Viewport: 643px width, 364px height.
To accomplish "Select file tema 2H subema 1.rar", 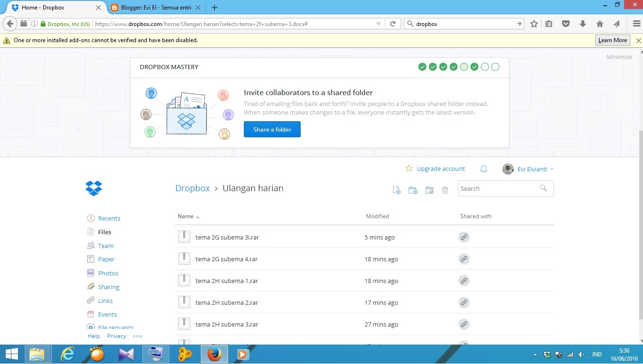I will [227, 281].
